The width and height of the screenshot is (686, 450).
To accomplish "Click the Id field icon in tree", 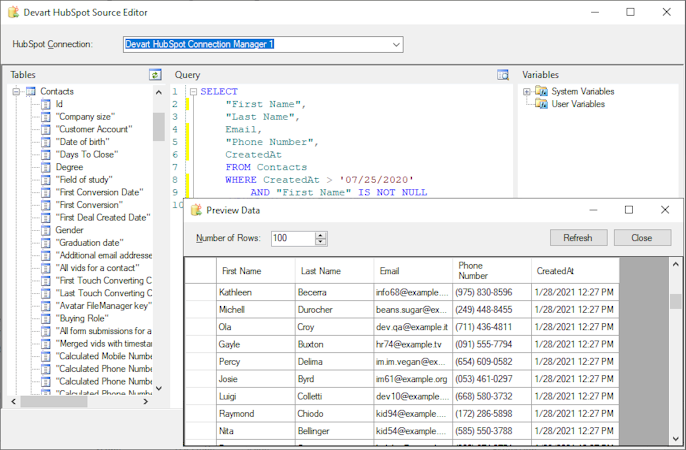I will tap(45, 104).
